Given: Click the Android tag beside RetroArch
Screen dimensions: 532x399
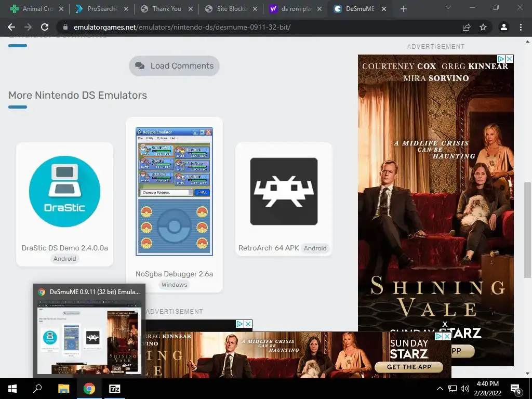Looking at the screenshot, I should click(x=315, y=248).
